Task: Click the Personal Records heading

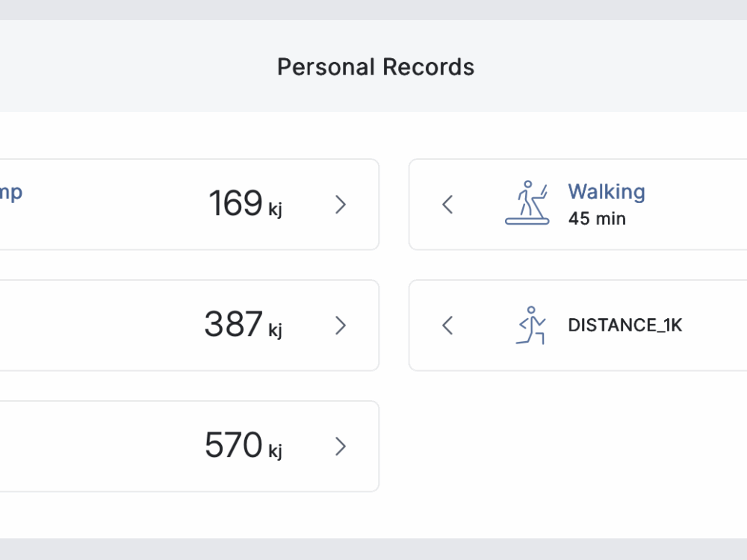Action: tap(375, 67)
